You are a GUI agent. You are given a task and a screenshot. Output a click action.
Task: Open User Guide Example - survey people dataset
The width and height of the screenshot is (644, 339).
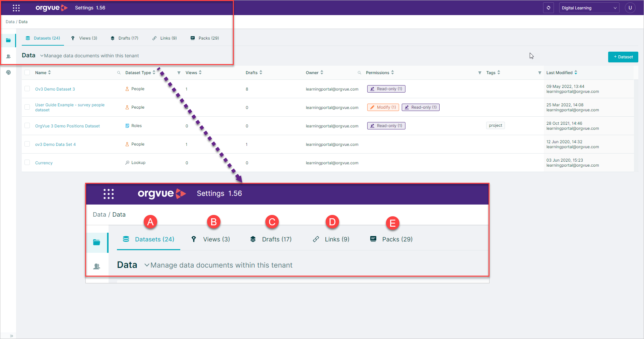tap(70, 107)
